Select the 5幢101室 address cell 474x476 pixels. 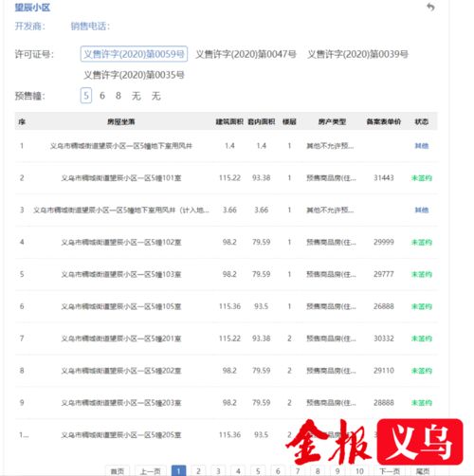121,178
